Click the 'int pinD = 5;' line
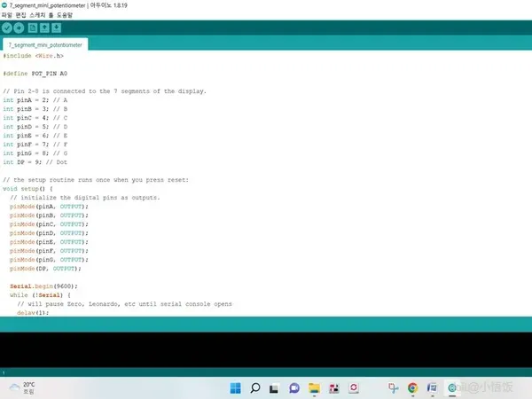Viewport: 532px width, 399px height. pyautogui.click(x=35, y=127)
